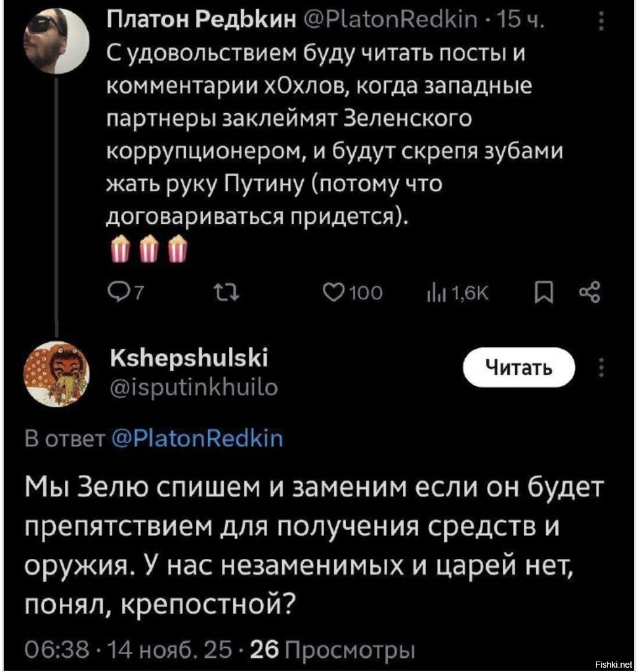The width and height of the screenshot is (636, 672).
Task: Click the Kshepshulski display name
Action: pyautogui.click(x=188, y=359)
